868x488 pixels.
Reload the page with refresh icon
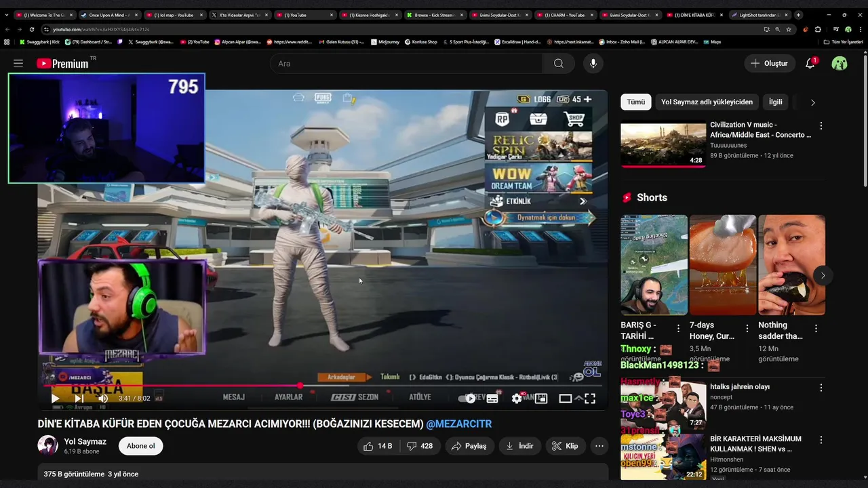click(31, 29)
